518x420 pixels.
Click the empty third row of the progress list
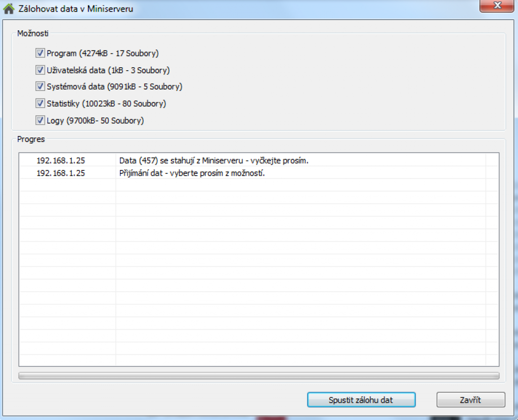tap(253, 185)
